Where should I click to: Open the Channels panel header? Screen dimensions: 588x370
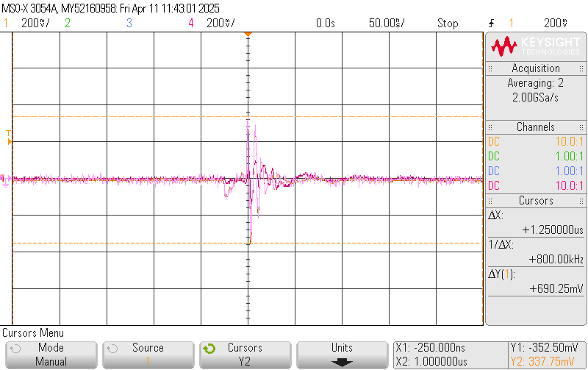[536, 127]
